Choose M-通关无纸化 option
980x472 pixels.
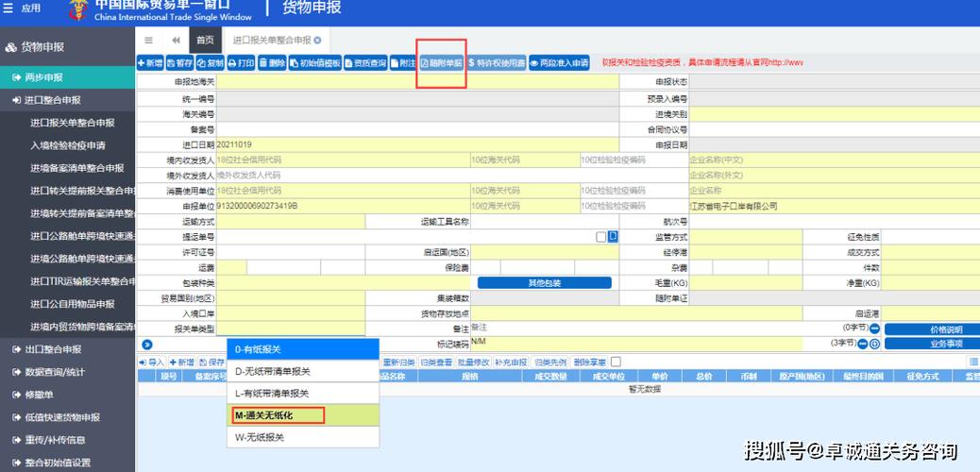302,415
